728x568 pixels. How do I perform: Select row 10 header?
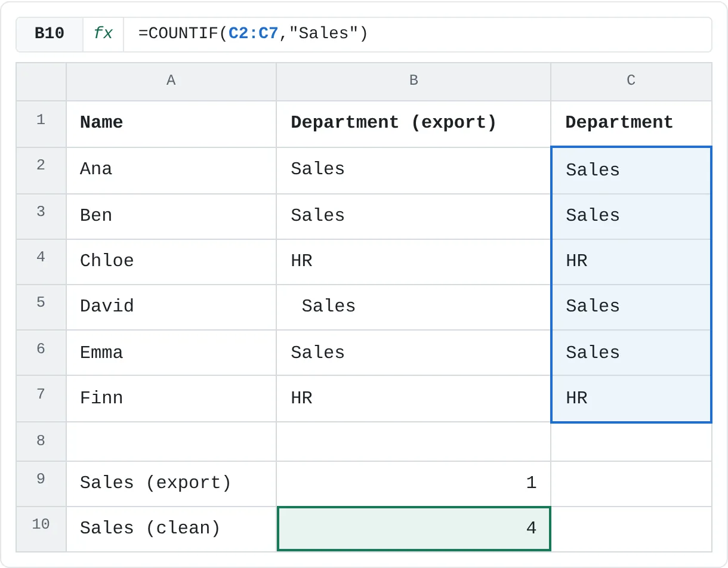tap(41, 529)
